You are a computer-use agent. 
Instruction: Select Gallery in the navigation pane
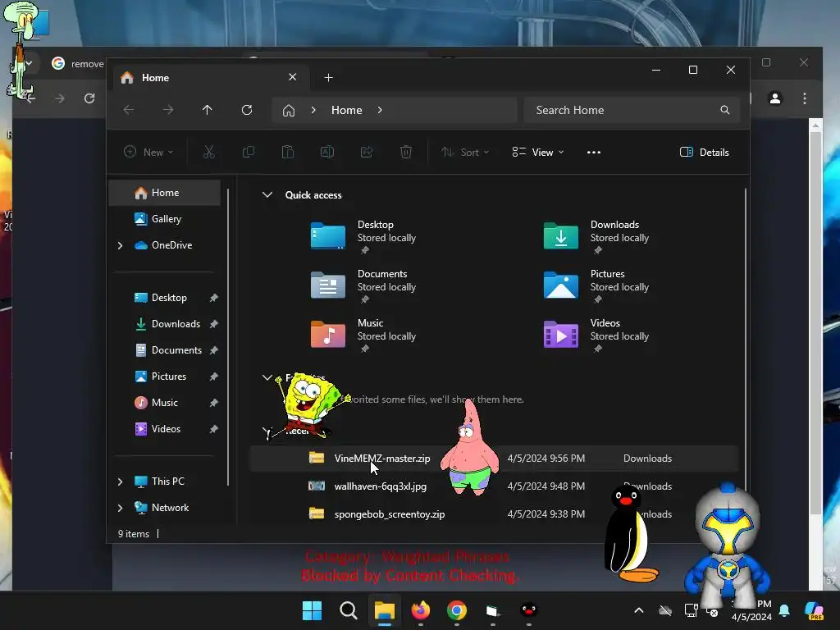(x=165, y=218)
